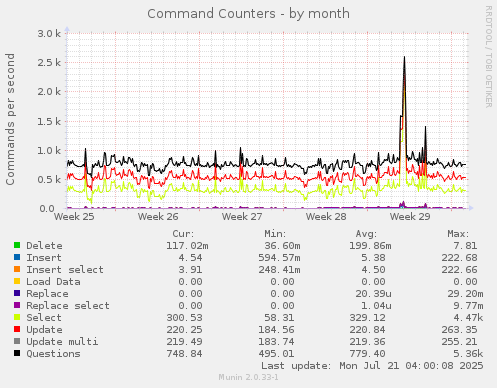The width and height of the screenshot is (497, 388).
Task: Click the dark blue Replace legend swatch
Action: (17, 293)
